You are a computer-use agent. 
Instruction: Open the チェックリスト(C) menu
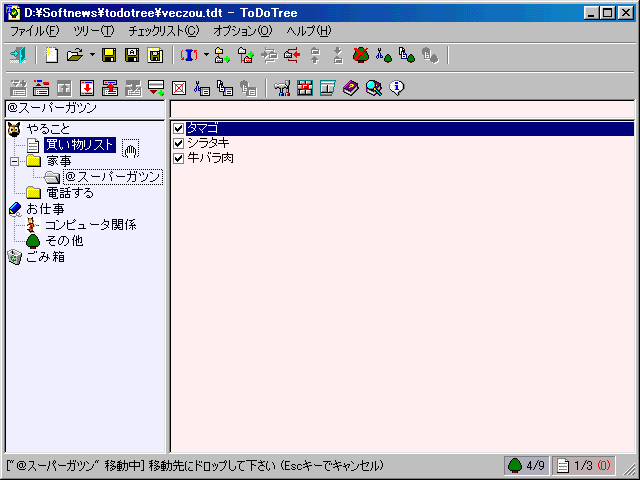[164, 31]
